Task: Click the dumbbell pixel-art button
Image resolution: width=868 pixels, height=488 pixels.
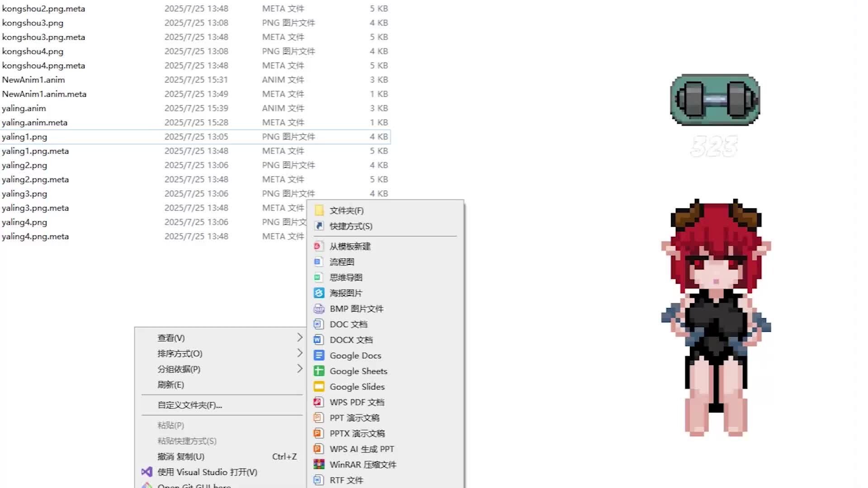Action: click(x=715, y=100)
